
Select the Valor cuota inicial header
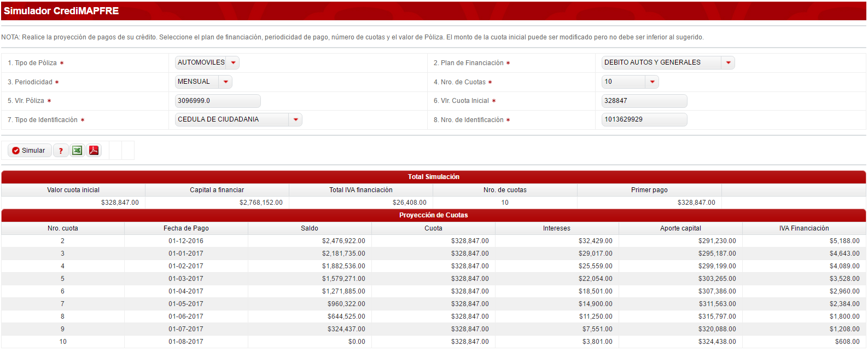point(73,190)
